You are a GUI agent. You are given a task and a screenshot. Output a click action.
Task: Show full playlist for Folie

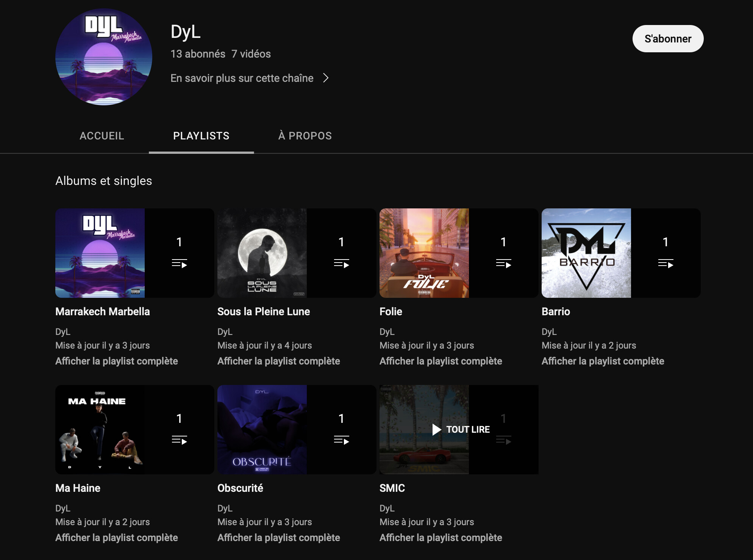[441, 361]
